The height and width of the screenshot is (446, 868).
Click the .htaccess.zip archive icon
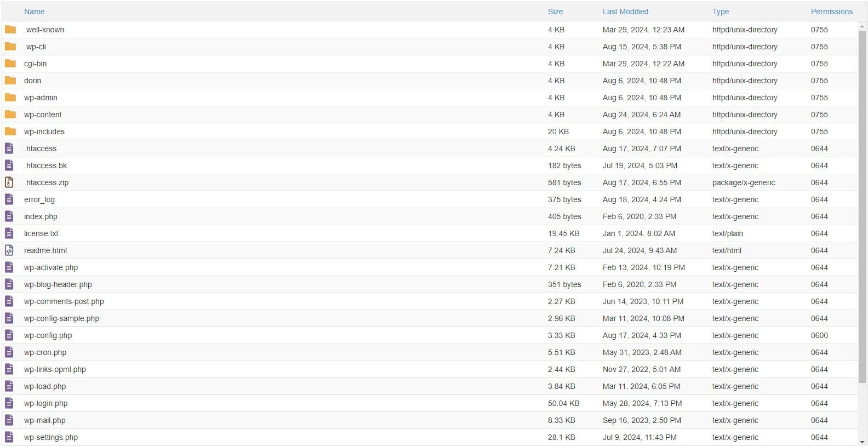(x=9, y=182)
